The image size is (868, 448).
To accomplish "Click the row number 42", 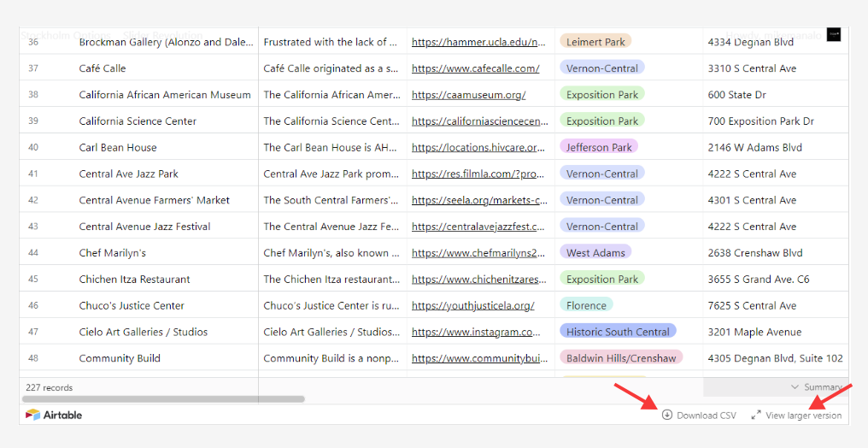I will pos(33,200).
